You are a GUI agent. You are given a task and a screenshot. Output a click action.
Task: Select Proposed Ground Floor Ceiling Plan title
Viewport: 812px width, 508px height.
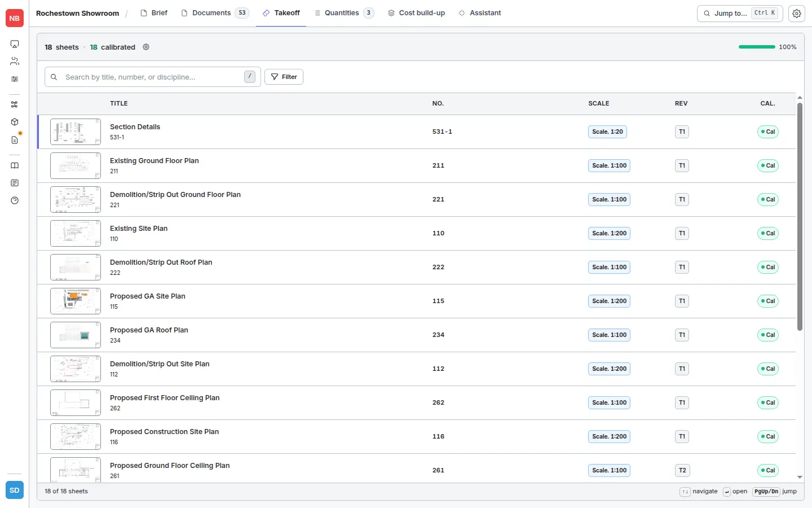(x=170, y=466)
